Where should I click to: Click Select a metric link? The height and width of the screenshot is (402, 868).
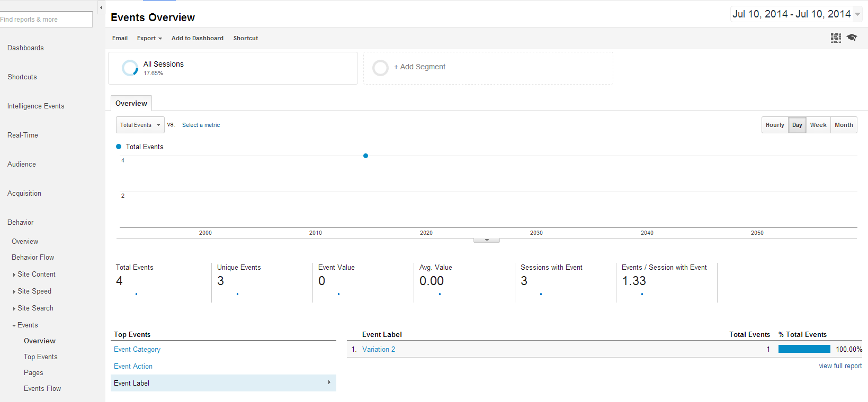pyautogui.click(x=201, y=125)
